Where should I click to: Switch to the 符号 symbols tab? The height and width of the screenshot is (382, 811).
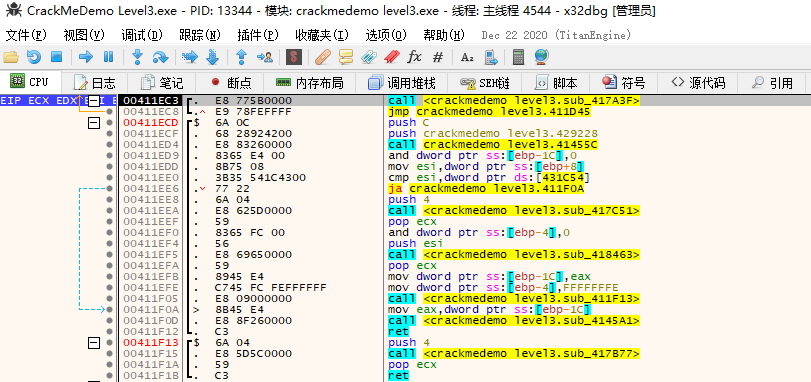pos(625,83)
